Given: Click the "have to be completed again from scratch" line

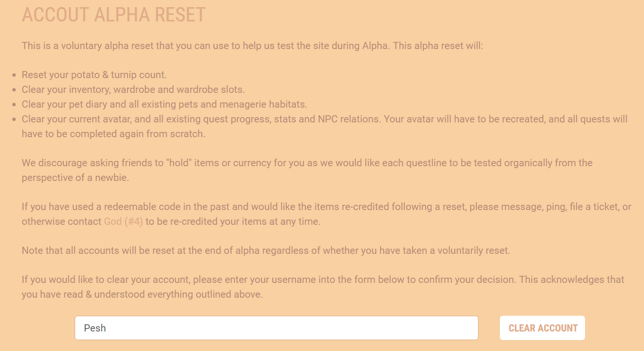Looking at the screenshot, I should pyautogui.click(x=113, y=134).
